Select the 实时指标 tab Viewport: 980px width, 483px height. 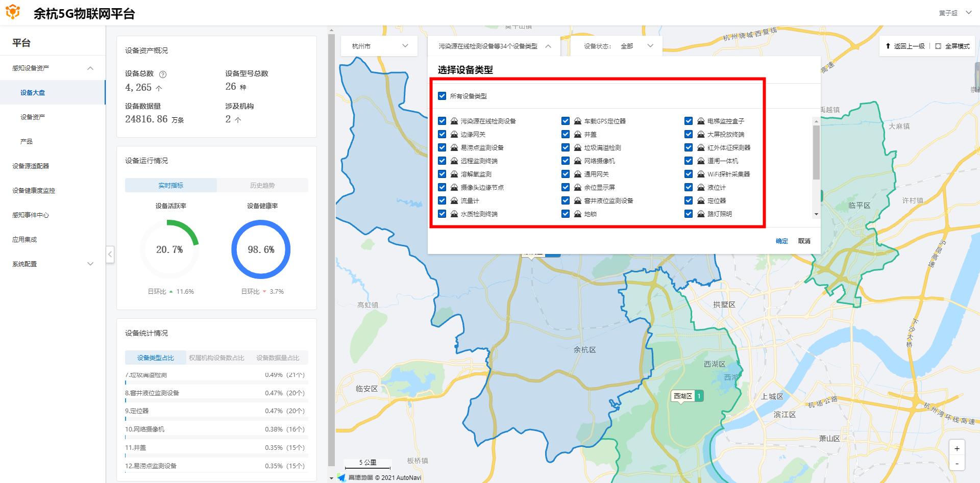pyautogui.click(x=171, y=185)
